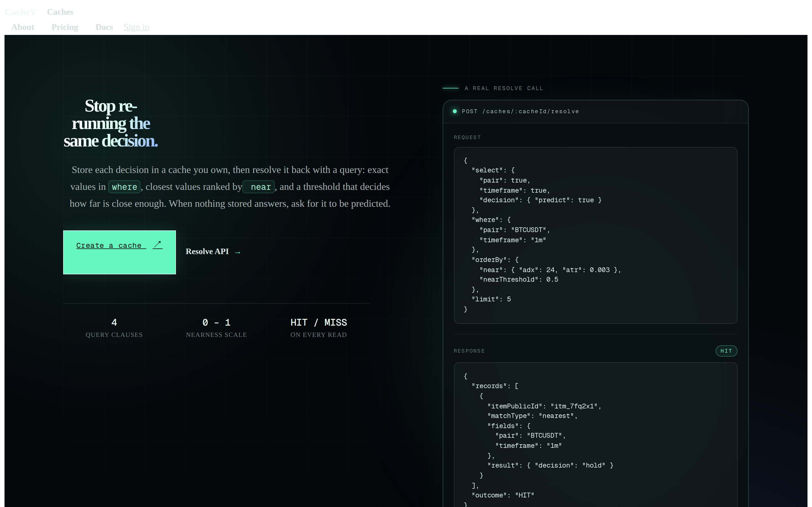Click the 'where' inline code chip
The image size is (812, 507).
[124, 187]
